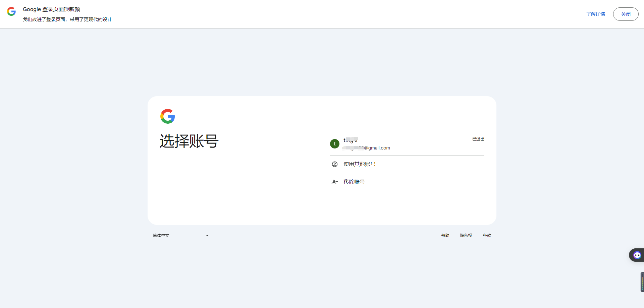Screen dimensions: 644x308
Task: Expand the language selection menu
Action: (181, 236)
